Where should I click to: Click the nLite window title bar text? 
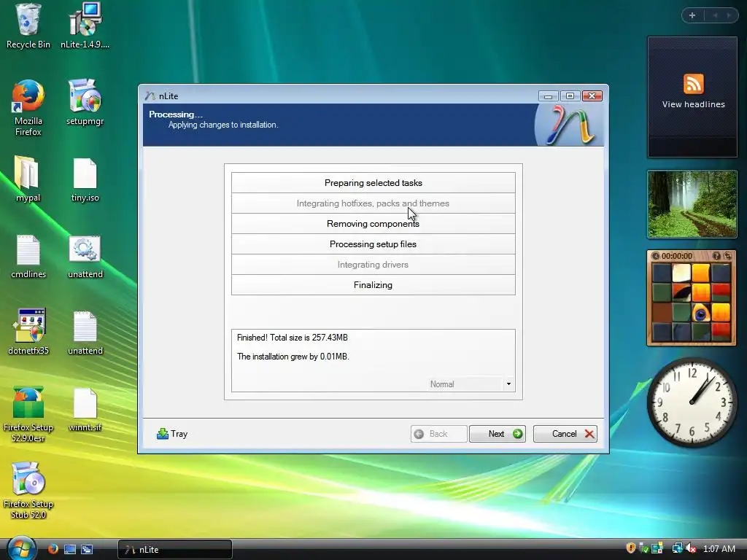click(x=169, y=96)
